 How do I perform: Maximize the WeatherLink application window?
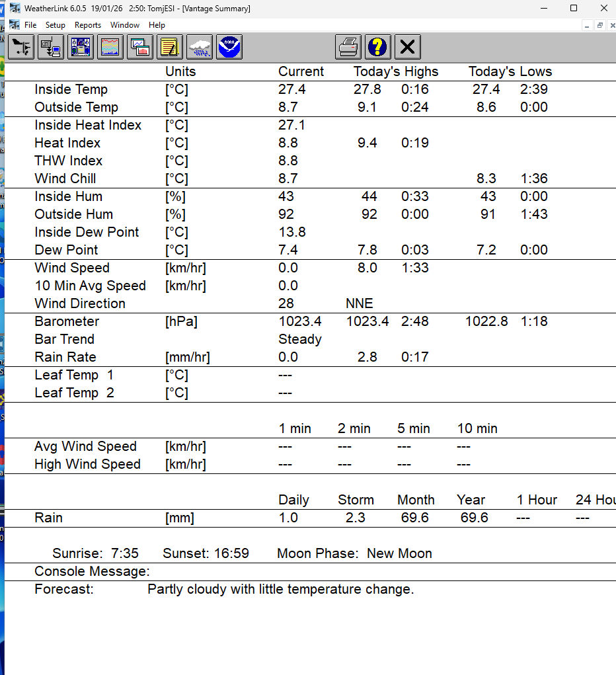pos(574,9)
